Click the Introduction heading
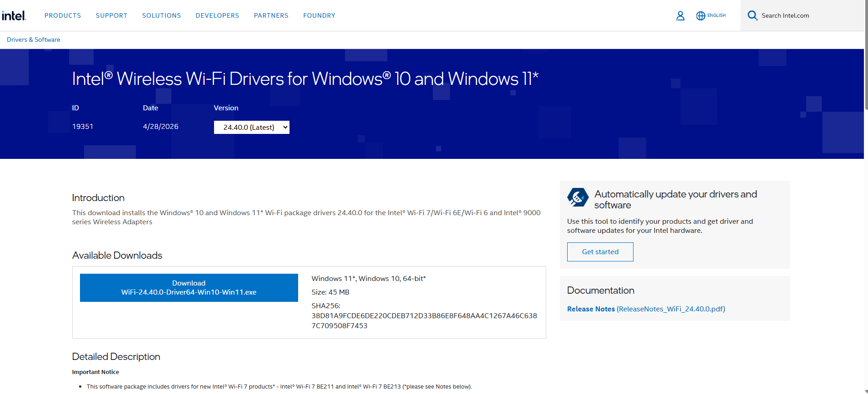 (x=98, y=198)
